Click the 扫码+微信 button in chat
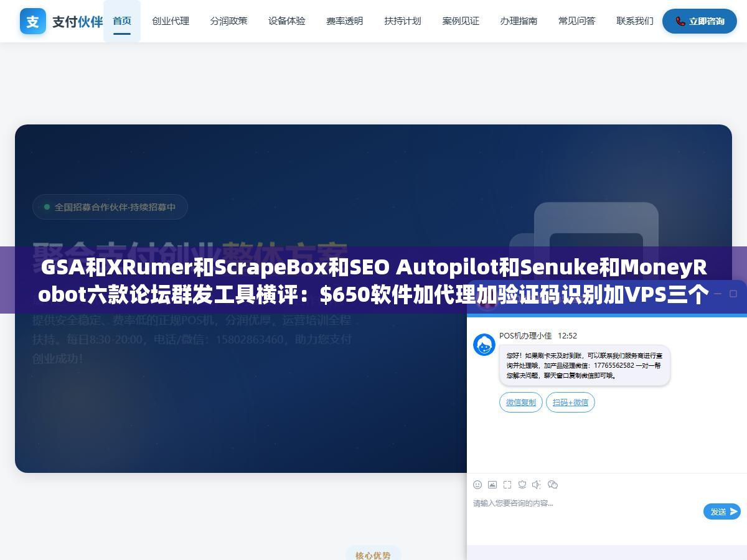The height and width of the screenshot is (560, 747). click(x=570, y=403)
